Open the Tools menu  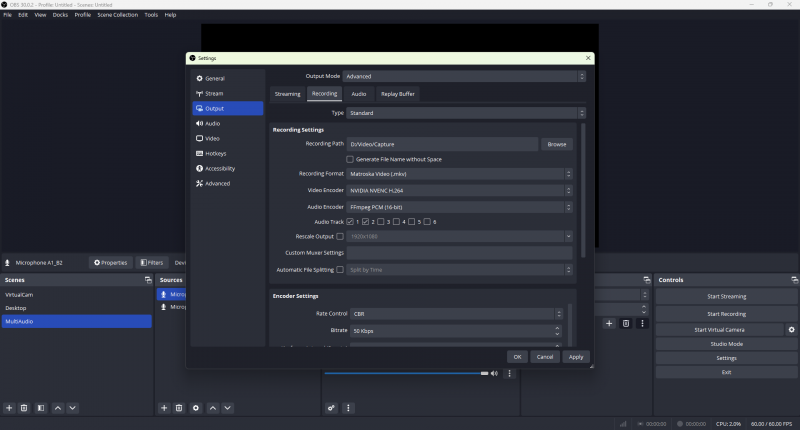point(151,15)
